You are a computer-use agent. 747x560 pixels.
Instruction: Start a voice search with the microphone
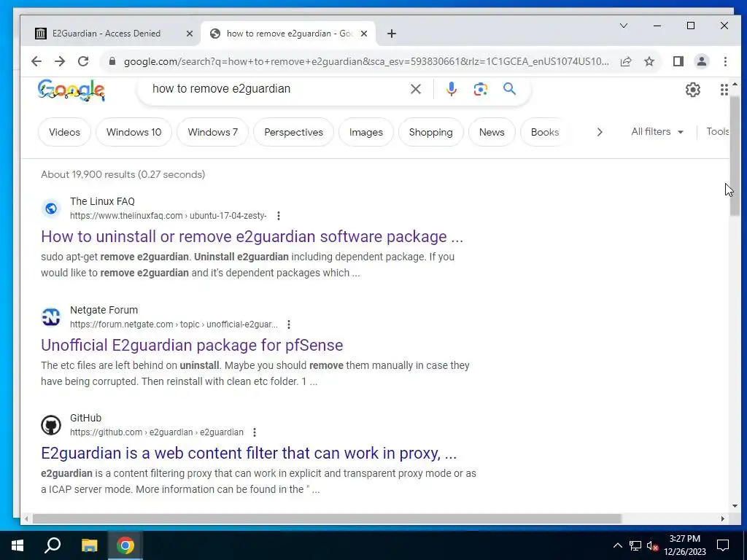point(451,89)
